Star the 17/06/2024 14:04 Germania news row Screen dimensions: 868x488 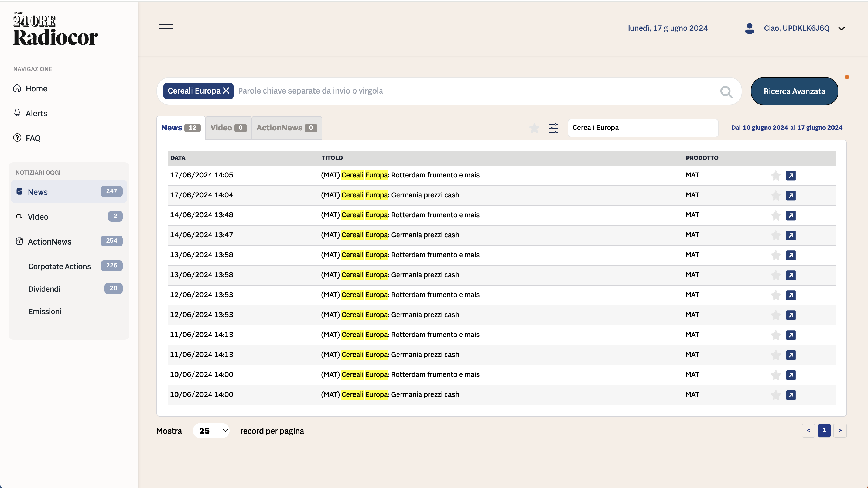coord(776,195)
